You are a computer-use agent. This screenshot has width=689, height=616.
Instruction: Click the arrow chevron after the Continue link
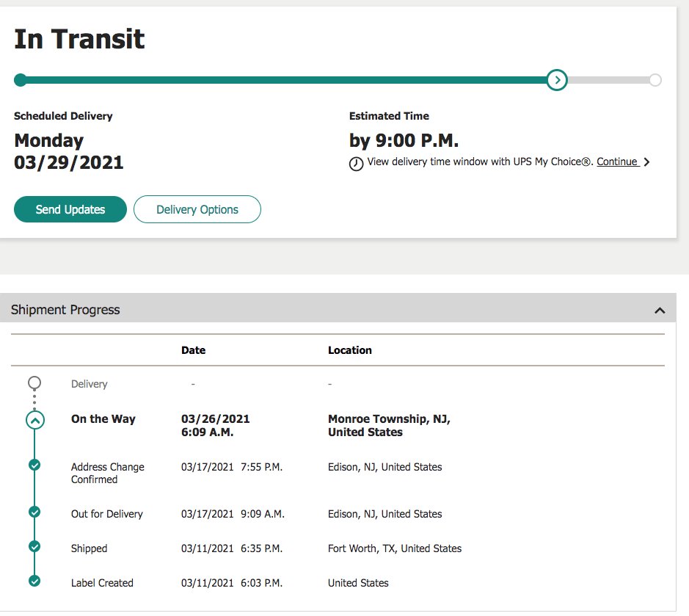(x=646, y=162)
